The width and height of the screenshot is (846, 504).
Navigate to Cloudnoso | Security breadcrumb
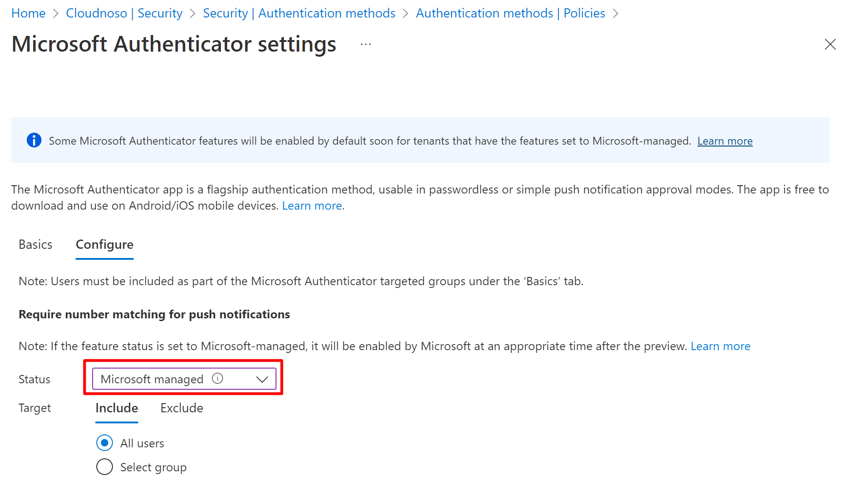point(124,13)
